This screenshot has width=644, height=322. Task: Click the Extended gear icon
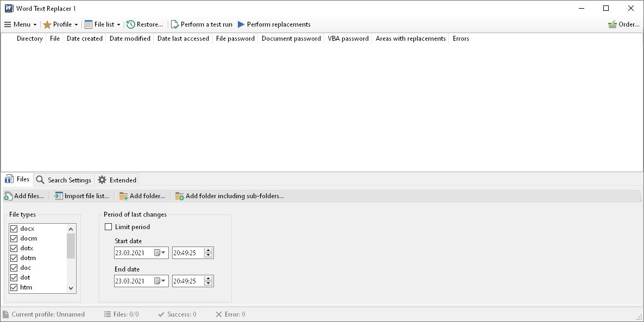[102, 180]
